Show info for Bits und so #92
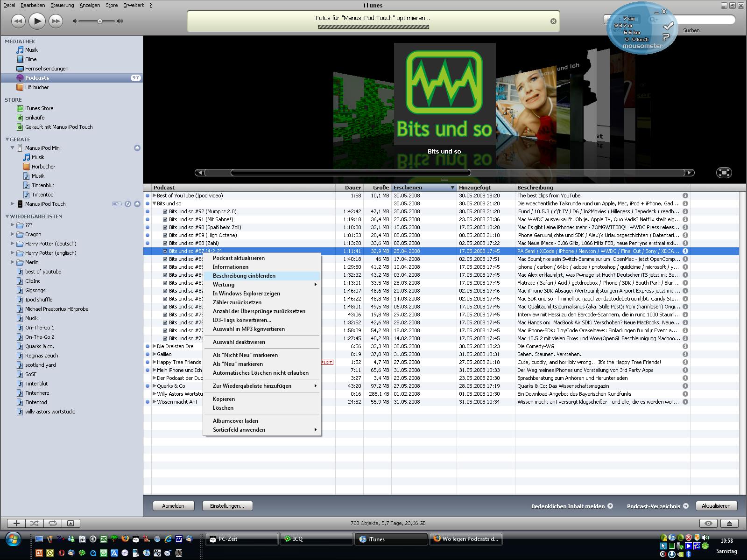Viewport: 747px width, 560px height. pyautogui.click(x=685, y=211)
